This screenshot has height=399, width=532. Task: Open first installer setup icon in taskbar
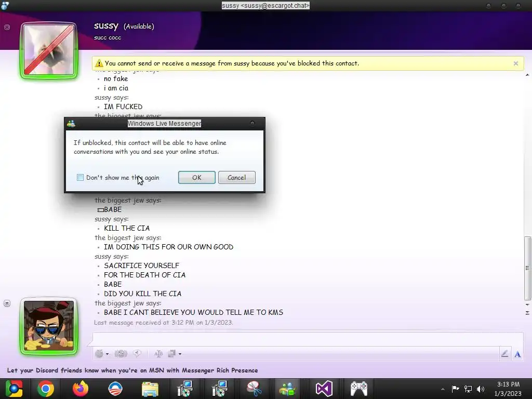click(185, 389)
